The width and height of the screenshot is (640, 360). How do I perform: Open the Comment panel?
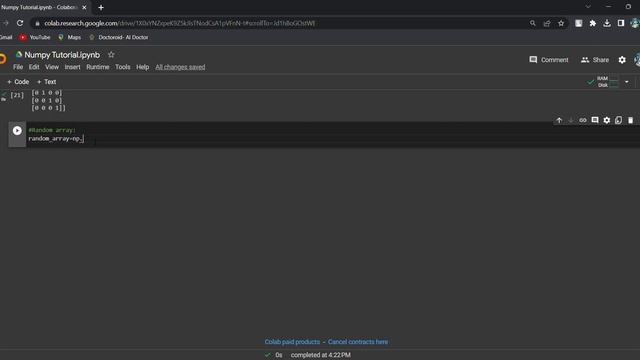point(549,60)
